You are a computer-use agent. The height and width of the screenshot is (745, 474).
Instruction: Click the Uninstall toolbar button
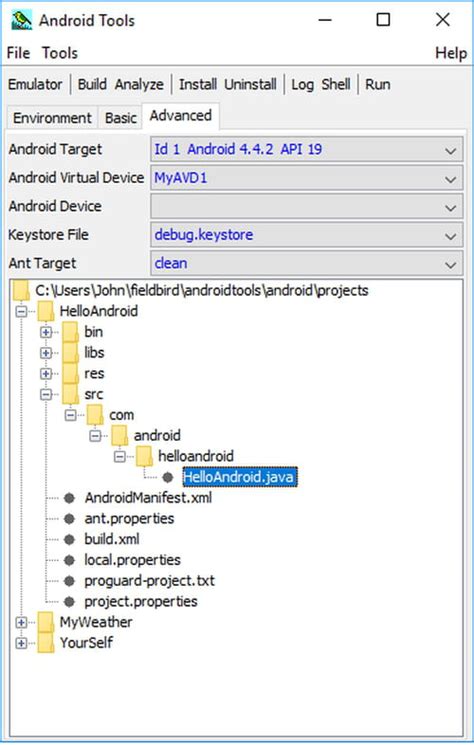coord(250,85)
